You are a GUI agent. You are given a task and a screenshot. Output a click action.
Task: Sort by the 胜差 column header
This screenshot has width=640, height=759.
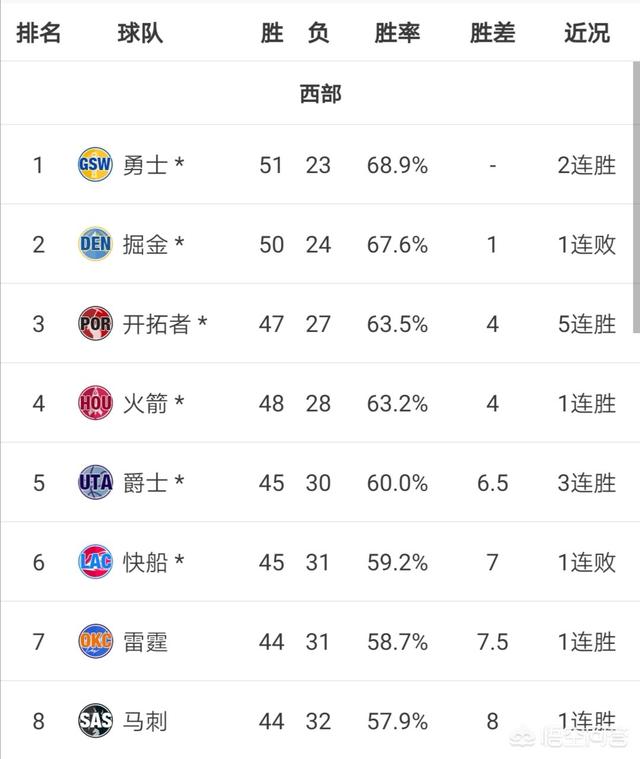click(492, 33)
